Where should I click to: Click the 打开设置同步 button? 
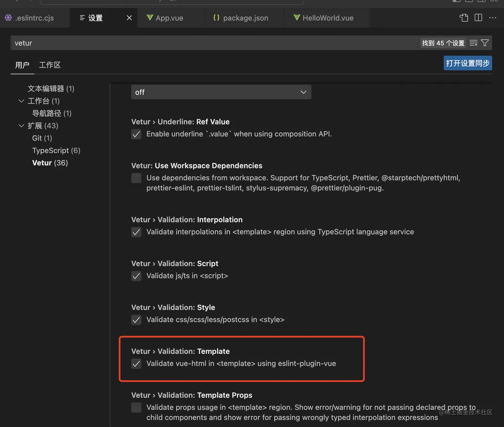468,63
